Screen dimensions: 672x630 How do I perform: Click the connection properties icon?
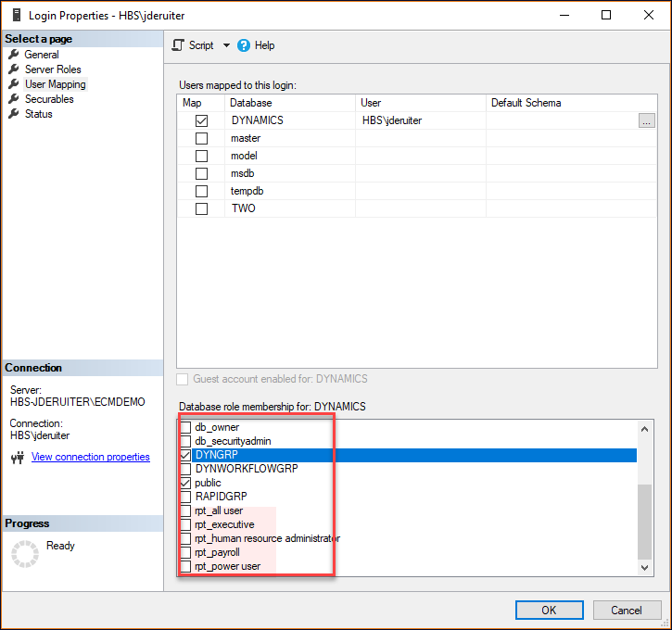(18, 458)
